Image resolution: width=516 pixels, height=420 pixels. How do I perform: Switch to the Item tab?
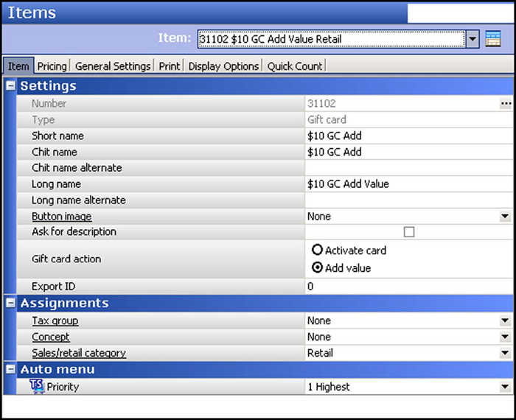18,66
